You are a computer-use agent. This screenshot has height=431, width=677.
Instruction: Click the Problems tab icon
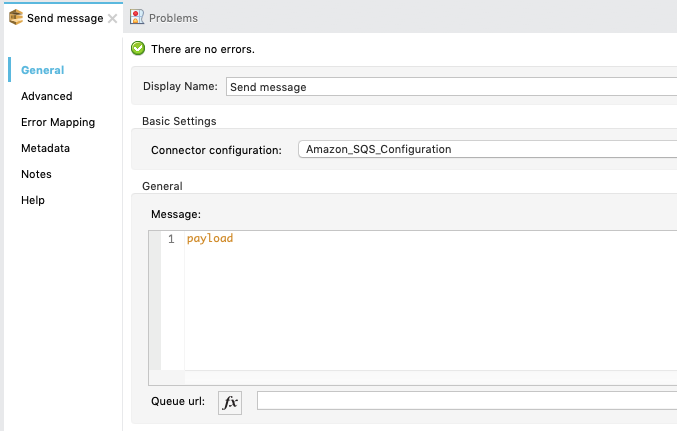(137, 18)
